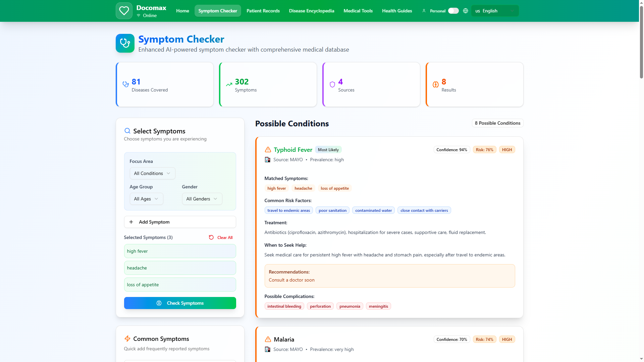Open the Disease Encyclopedia nav item
Viewport: 644px width, 362px height.
click(311, 11)
